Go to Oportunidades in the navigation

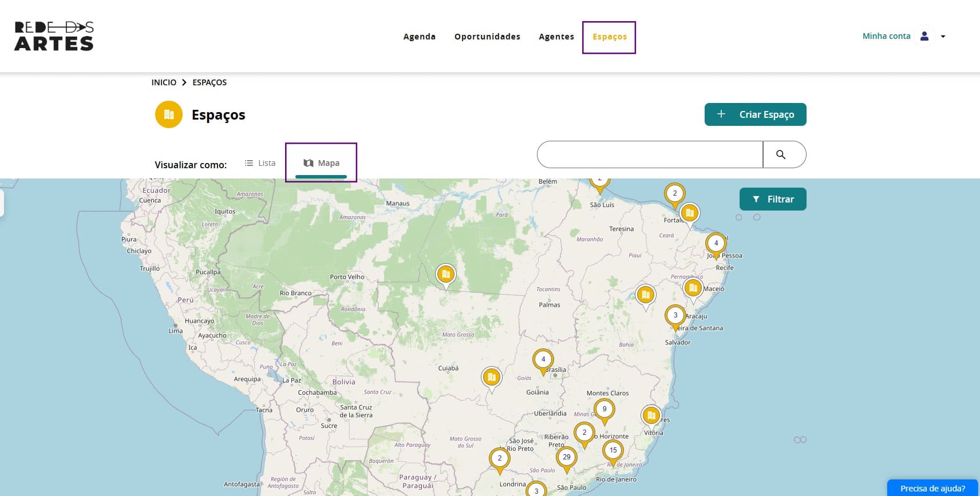tap(487, 37)
